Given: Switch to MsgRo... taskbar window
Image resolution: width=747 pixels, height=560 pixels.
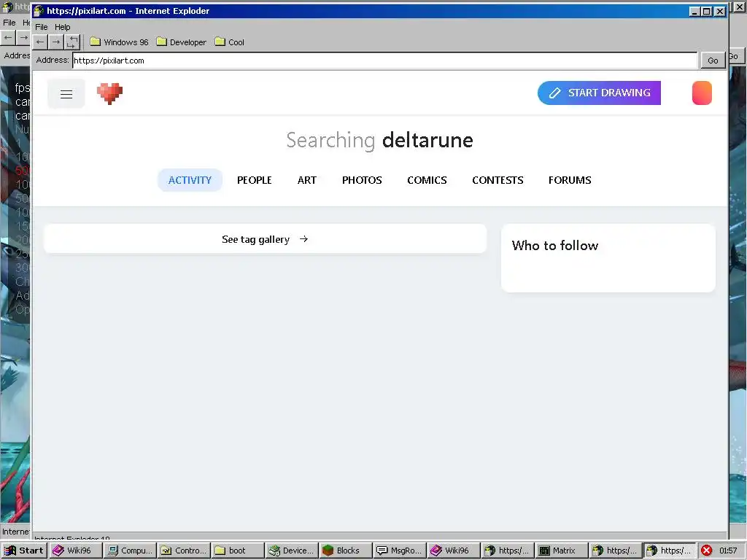Looking at the screenshot, I should pos(399,551).
